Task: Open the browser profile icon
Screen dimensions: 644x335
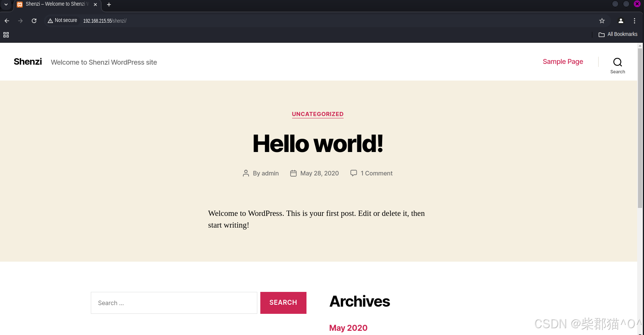Action: tap(621, 21)
